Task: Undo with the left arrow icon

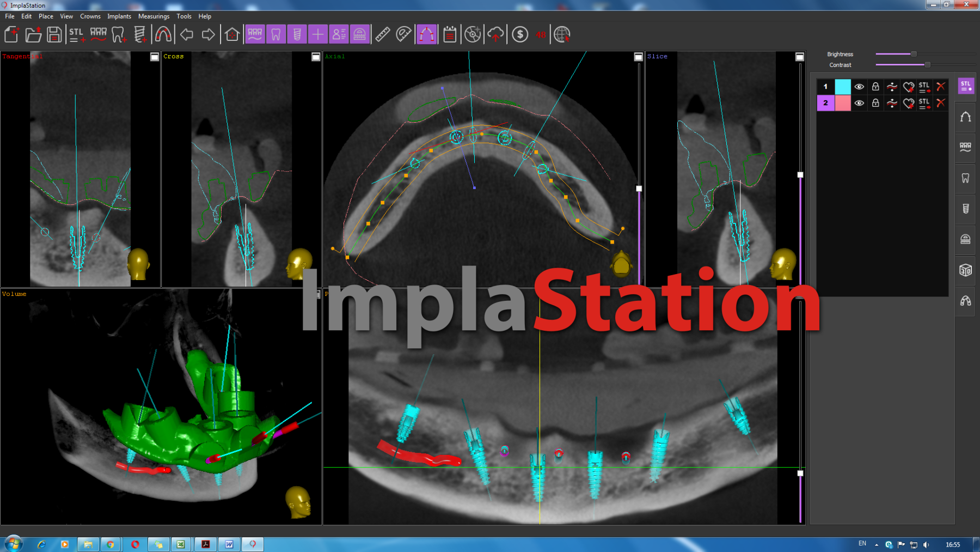Action: click(187, 34)
